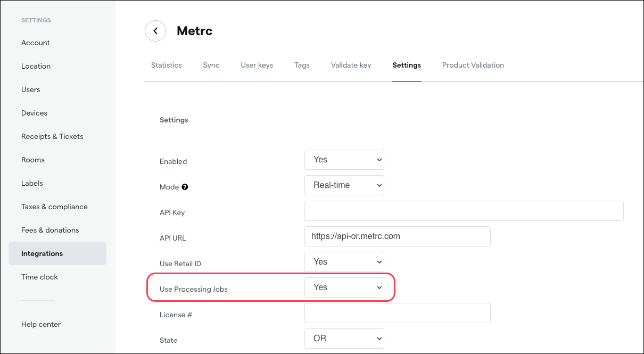Open Account settings in sidebar
Viewport: 644px width, 354px height.
point(36,43)
